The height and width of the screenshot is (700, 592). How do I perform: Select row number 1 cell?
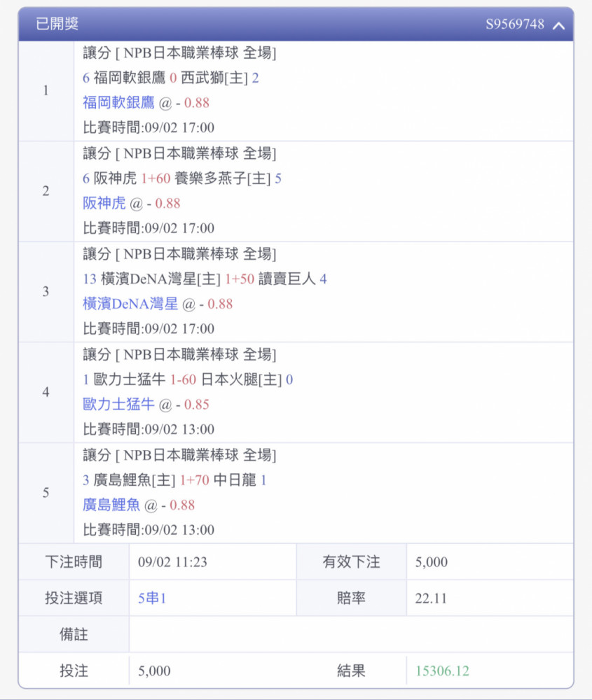46,90
